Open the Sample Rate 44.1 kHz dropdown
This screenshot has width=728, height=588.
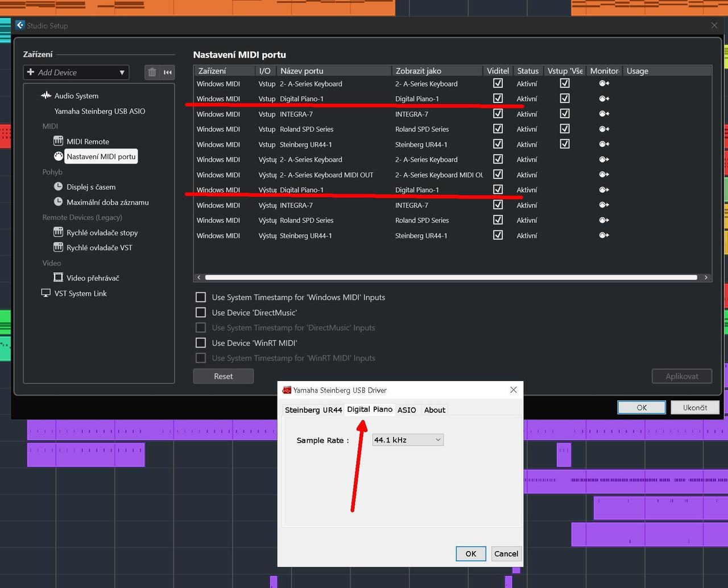[x=407, y=440]
